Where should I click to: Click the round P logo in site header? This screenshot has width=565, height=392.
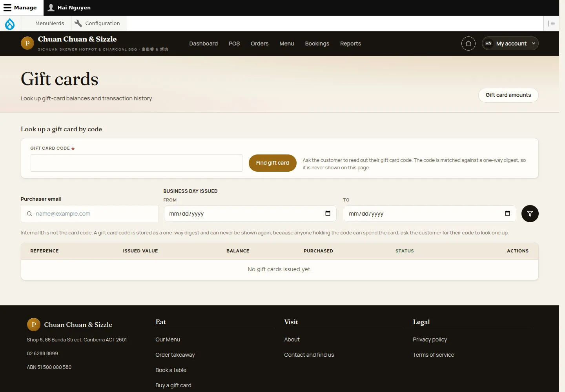click(27, 43)
